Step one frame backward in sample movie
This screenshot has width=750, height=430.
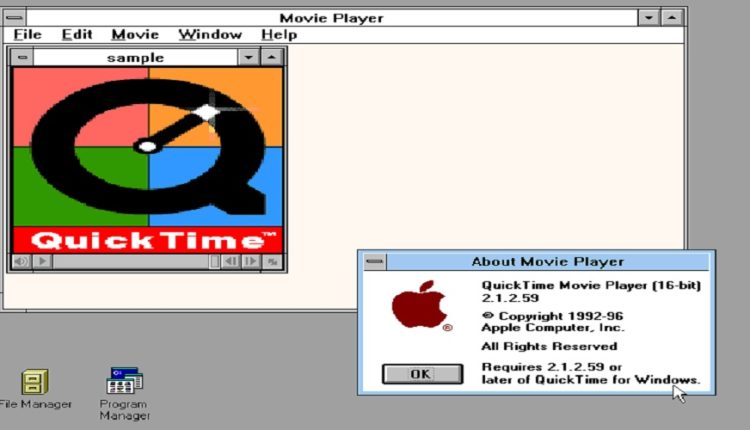point(231,262)
